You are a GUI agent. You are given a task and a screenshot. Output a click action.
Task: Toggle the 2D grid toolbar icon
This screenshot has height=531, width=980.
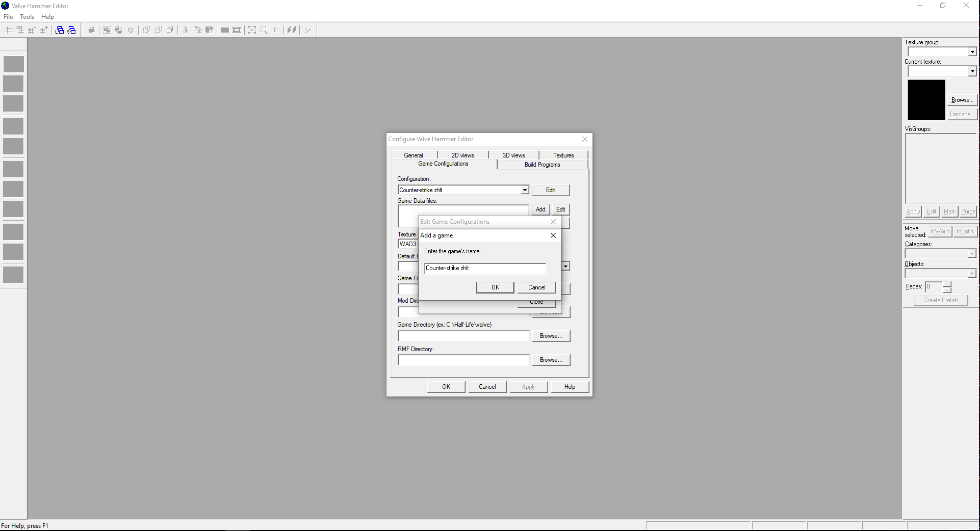coord(9,30)
